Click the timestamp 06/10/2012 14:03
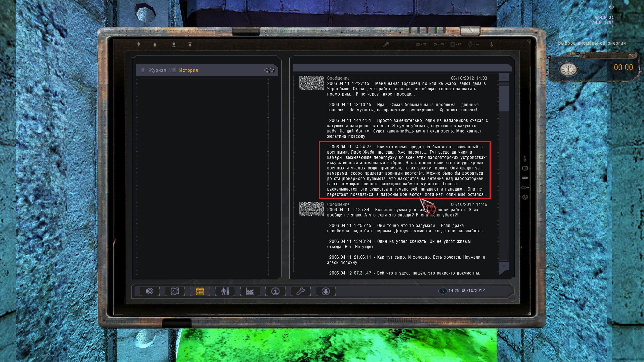 [x=469, y=78]
